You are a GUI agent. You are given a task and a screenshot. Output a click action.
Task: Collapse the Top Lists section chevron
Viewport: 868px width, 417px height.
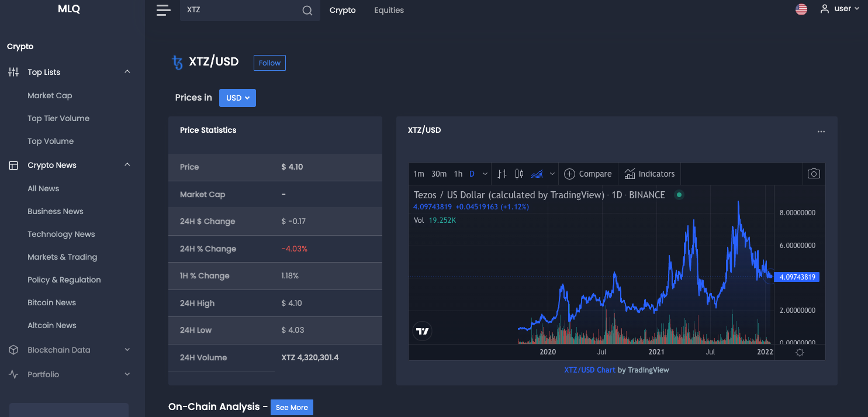[127, 72]
